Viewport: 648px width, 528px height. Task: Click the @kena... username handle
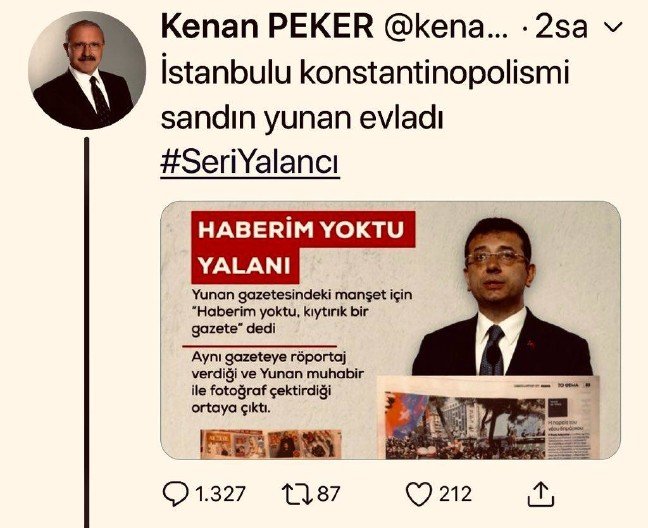(446, 27)
